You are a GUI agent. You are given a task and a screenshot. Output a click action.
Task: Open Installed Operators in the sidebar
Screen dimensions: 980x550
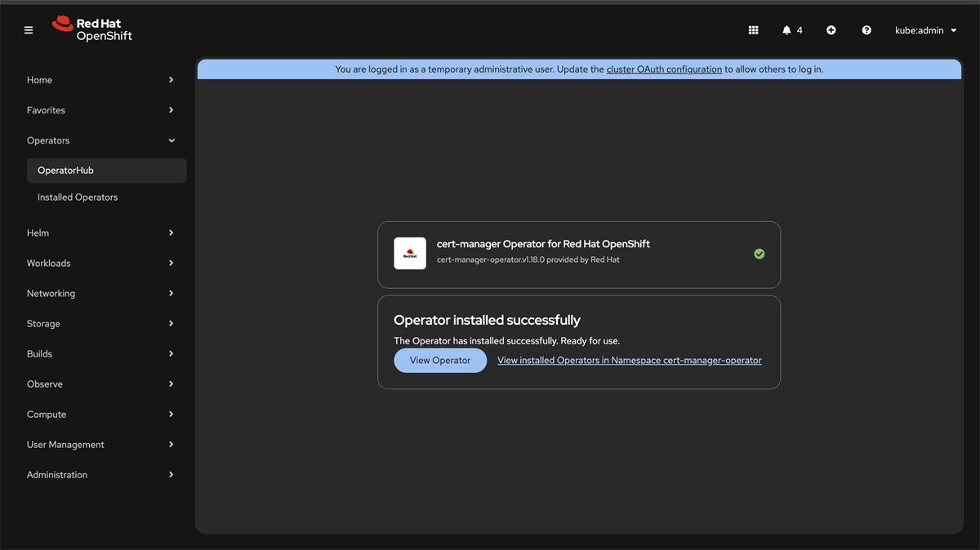[x=106, y=197]
